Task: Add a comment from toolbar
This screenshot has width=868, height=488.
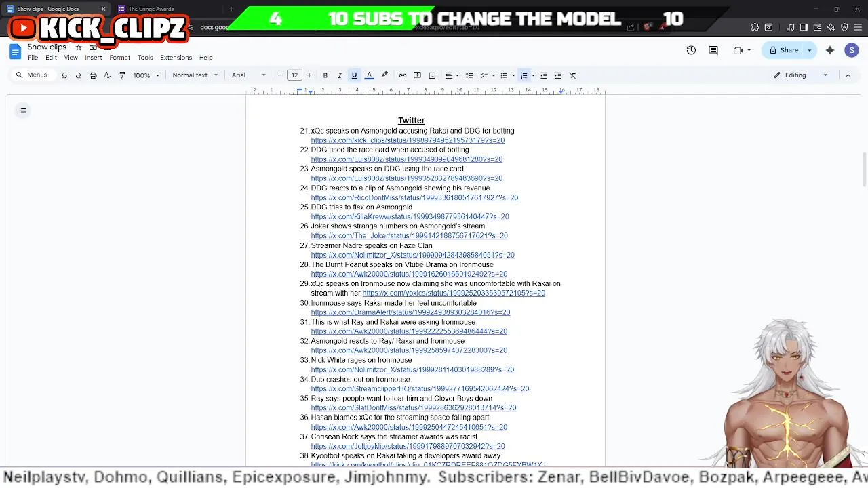Action: point(417,75)
